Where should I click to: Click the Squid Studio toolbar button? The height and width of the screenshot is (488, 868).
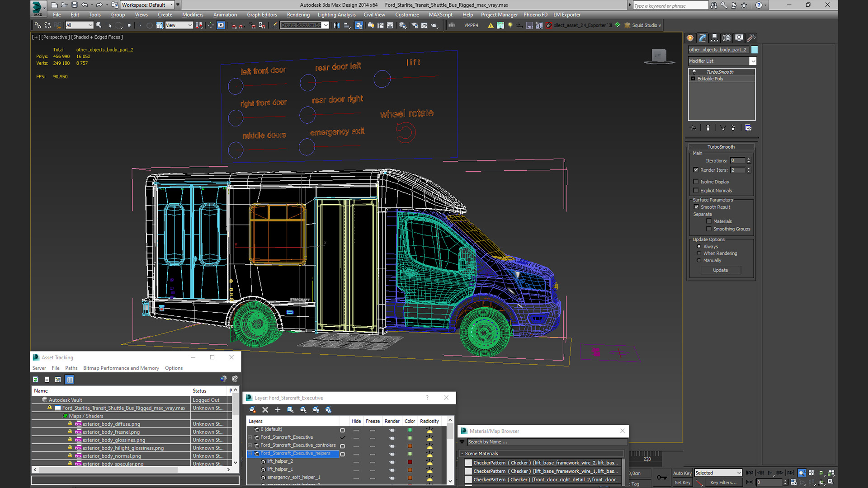pos(643,25)
